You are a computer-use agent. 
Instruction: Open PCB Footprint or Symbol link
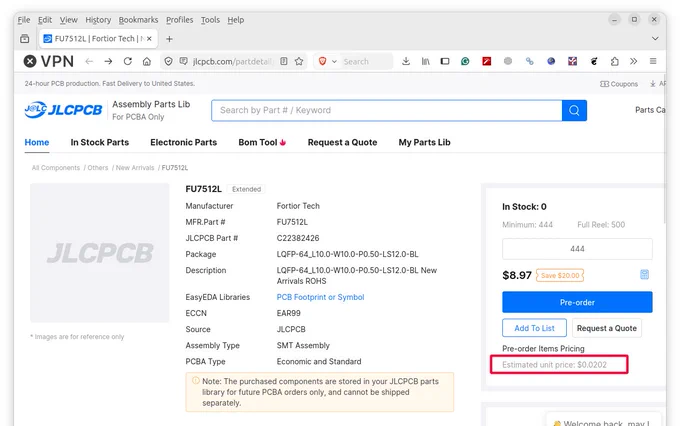click(x=320, y=297)
